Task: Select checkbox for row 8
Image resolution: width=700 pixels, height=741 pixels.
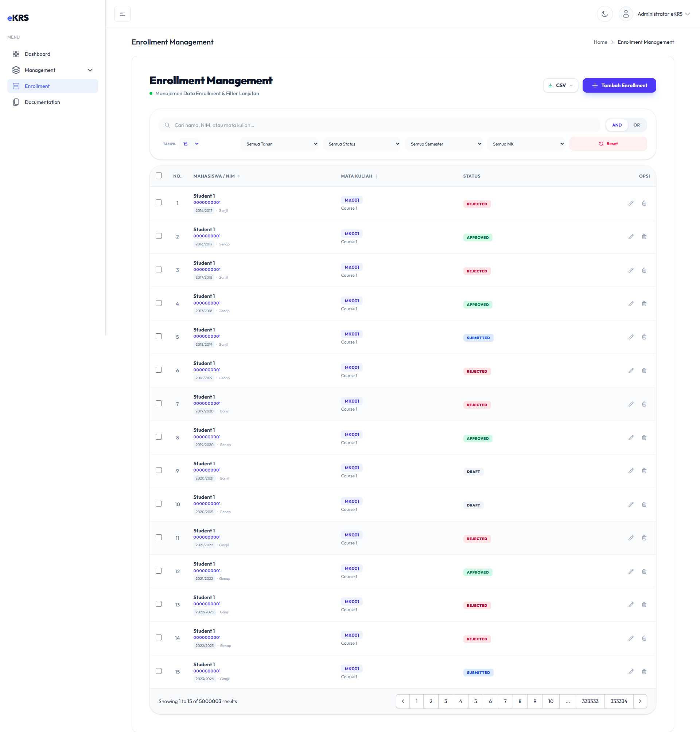Action: 159,437
